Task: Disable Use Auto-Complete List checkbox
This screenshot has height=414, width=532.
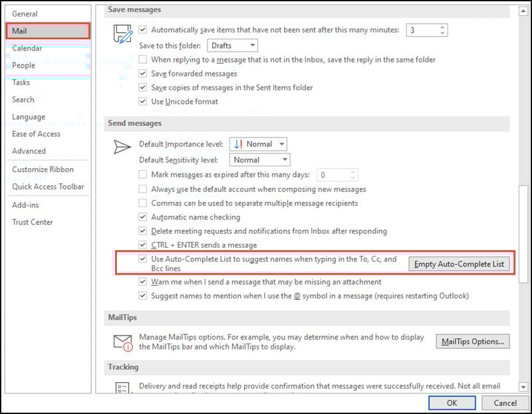Action: click(143, 259)
